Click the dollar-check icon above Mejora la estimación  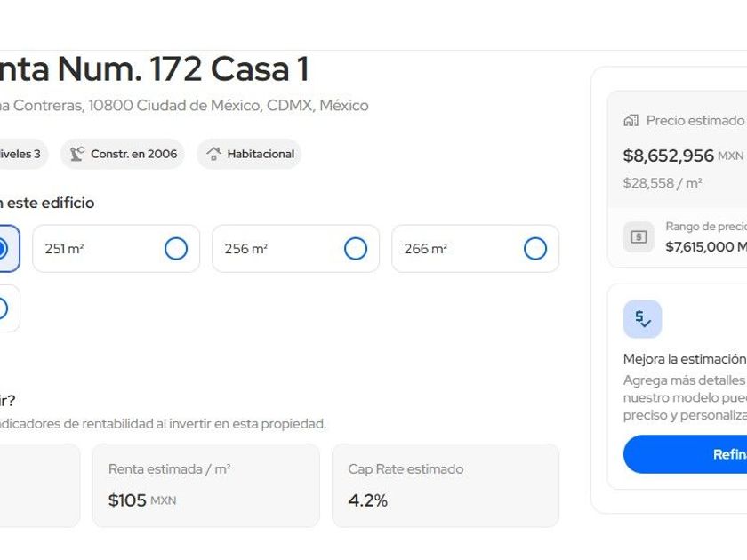point(642,319)
